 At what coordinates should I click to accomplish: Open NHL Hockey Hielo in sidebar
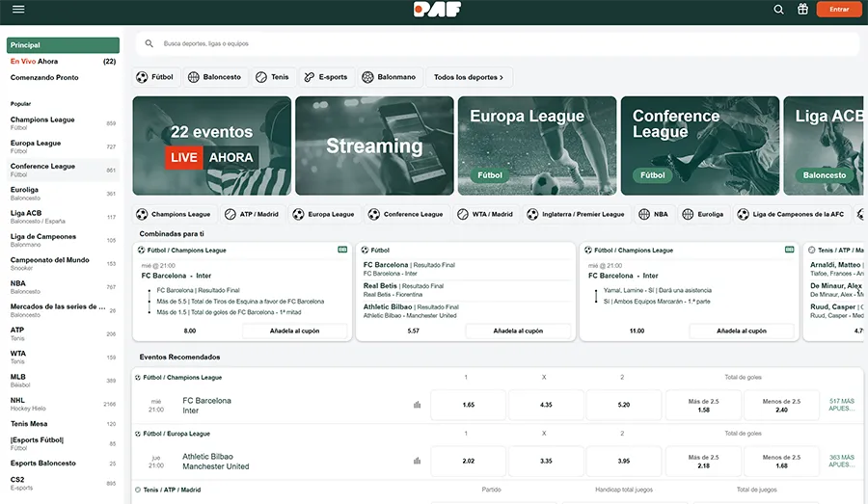pos(63,404)
